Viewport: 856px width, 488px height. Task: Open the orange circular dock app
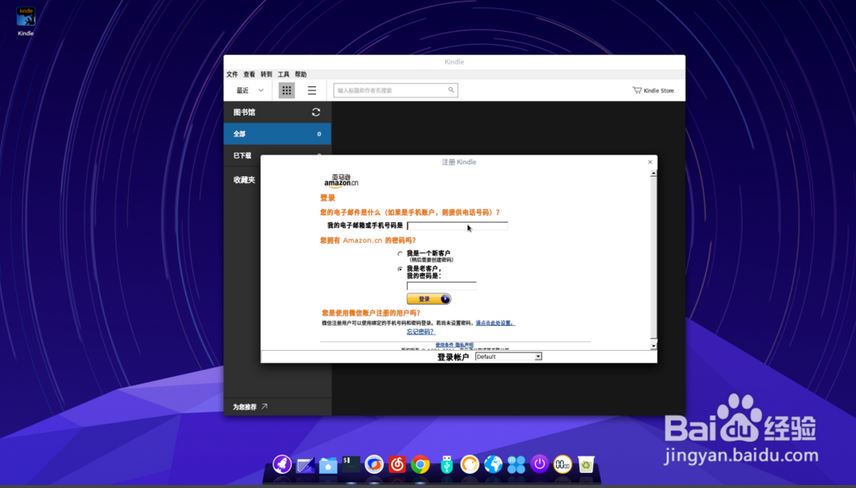469,465
